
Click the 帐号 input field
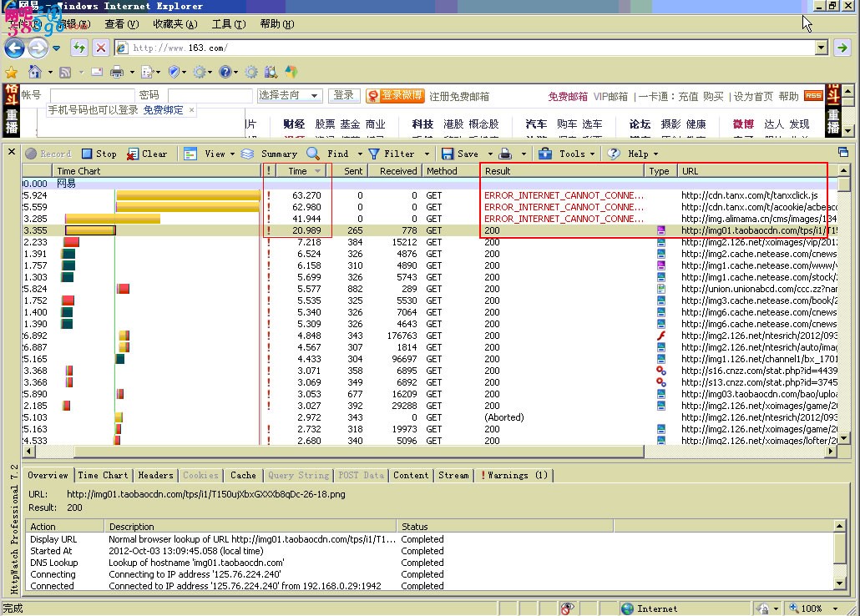[92, 95]
